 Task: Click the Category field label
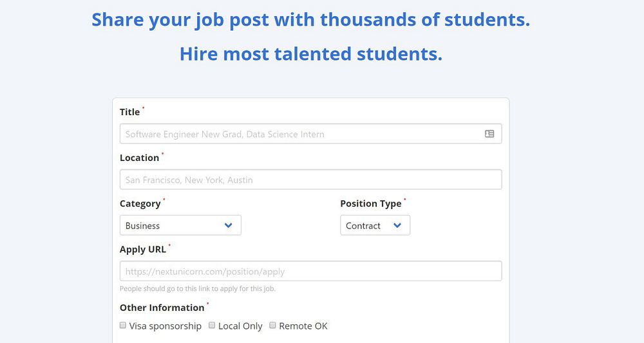tap(140, 203)
